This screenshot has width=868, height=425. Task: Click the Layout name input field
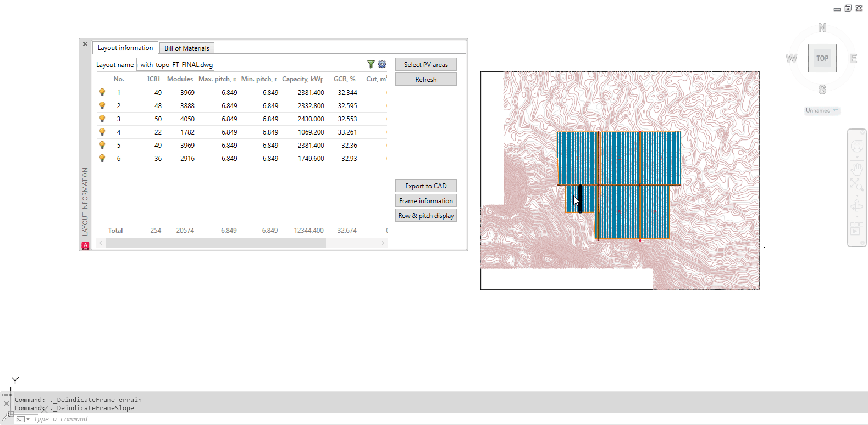coord(175,64)
